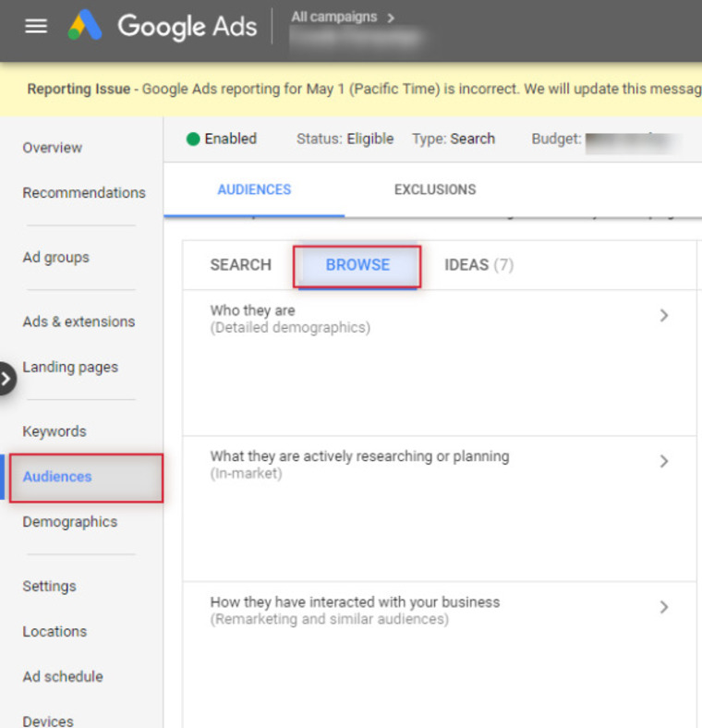Open the Search tab

click(x=240, y=264)
